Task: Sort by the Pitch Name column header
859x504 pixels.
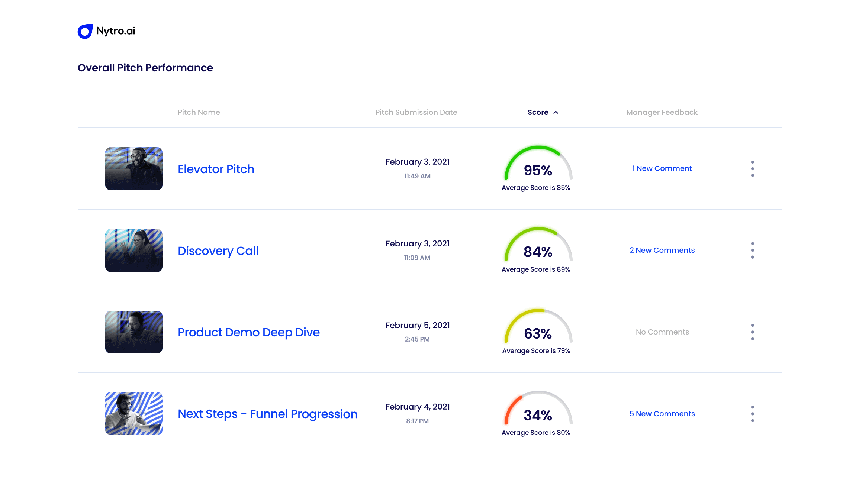Action: pyautogui.click(x=199, y=112)
